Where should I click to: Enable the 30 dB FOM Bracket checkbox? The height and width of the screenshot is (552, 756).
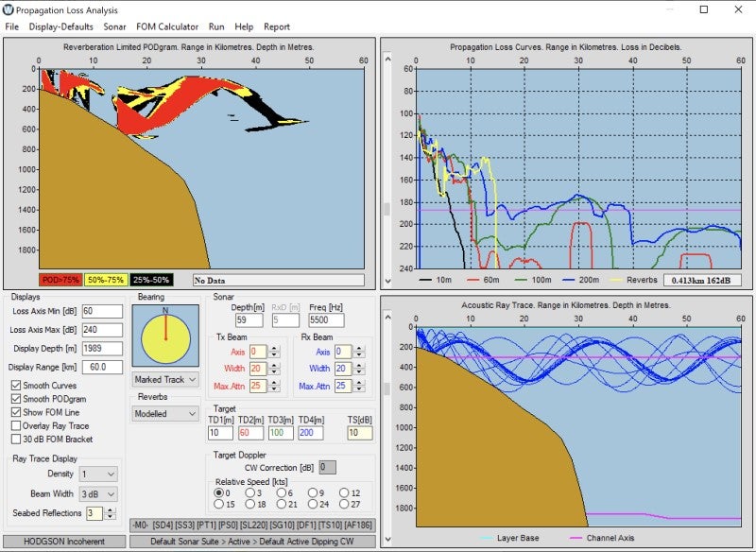tap(17, 439)
